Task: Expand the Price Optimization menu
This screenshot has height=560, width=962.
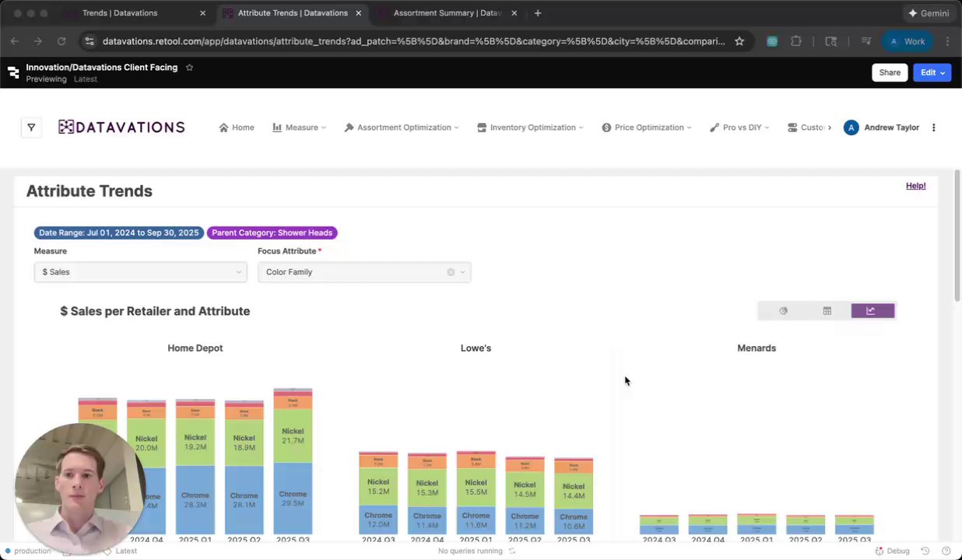Action: click(x=647, y=128)
